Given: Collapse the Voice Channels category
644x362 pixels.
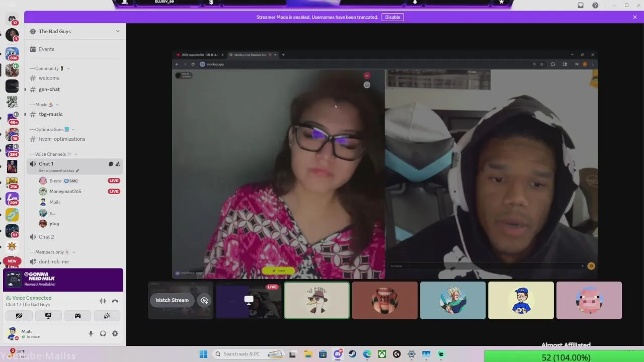Looking at the screenshot, I should 53,154.
